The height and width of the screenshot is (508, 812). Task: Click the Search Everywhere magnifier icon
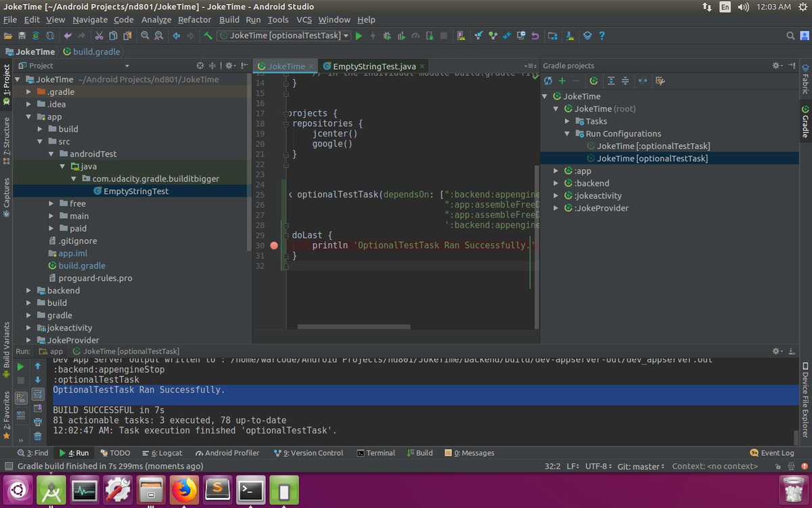(x=790, y=35)
